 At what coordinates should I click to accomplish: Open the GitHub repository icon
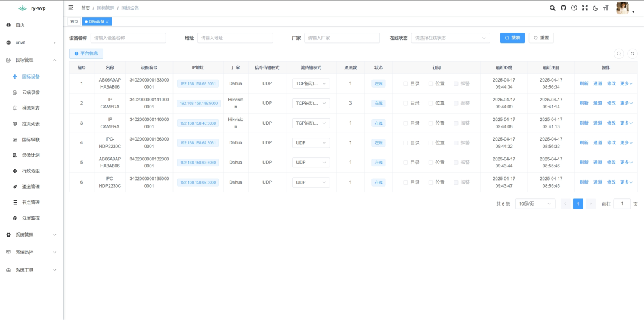(563, 8)
